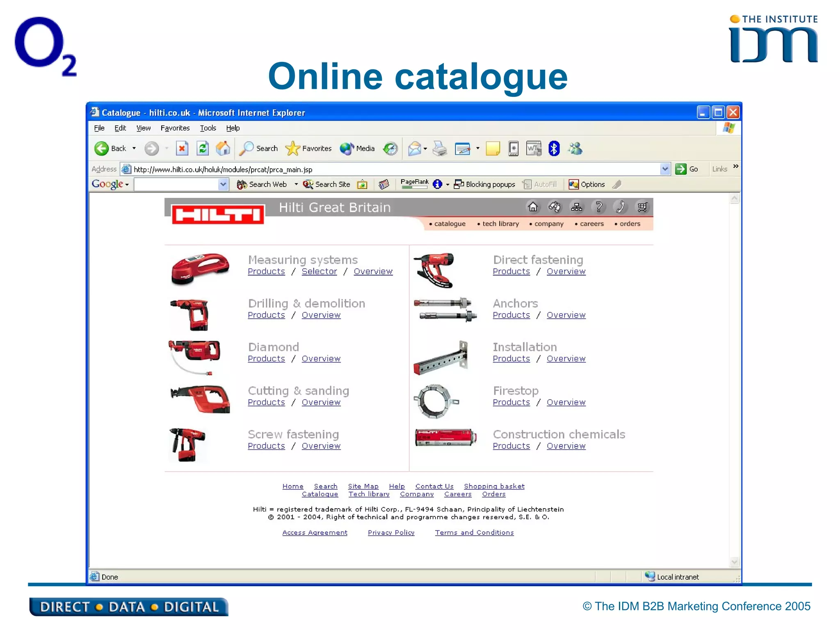Open the Mail envelope icon
Viewport: 840px width, 630px height.
pos(414,148)
